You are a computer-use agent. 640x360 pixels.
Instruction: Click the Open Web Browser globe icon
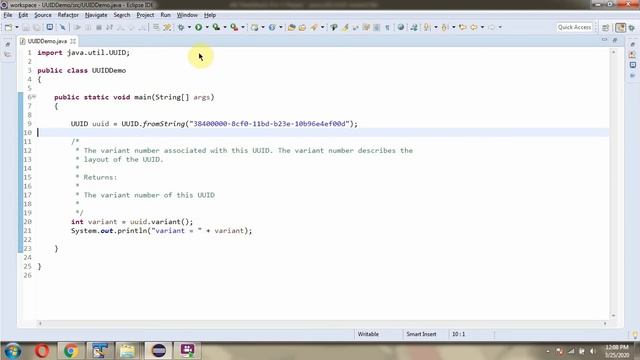click(401, 27)
